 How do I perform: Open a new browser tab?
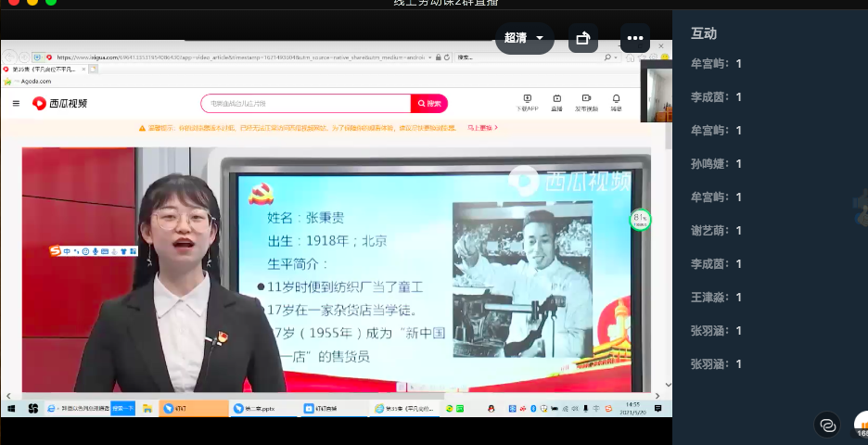(x=94, y=70)
